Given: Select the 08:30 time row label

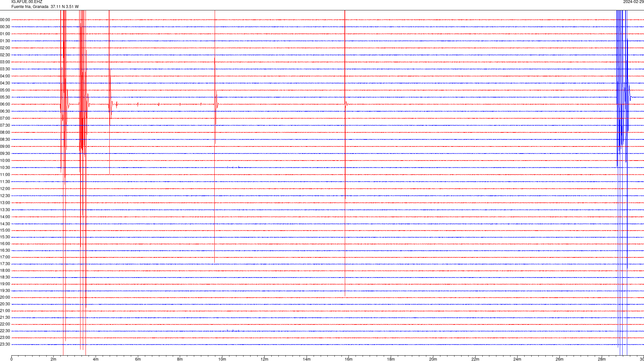Looking at the screenshot, I should tap(5, 139).
